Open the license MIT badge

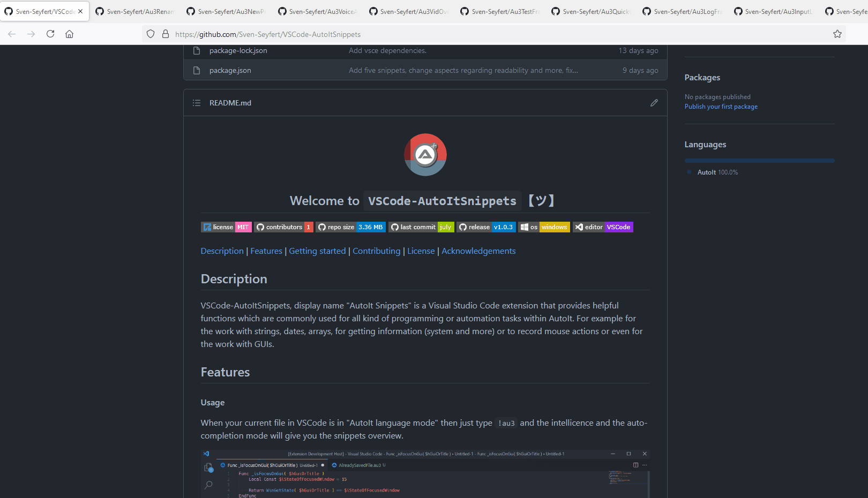[x=226, y=227]
